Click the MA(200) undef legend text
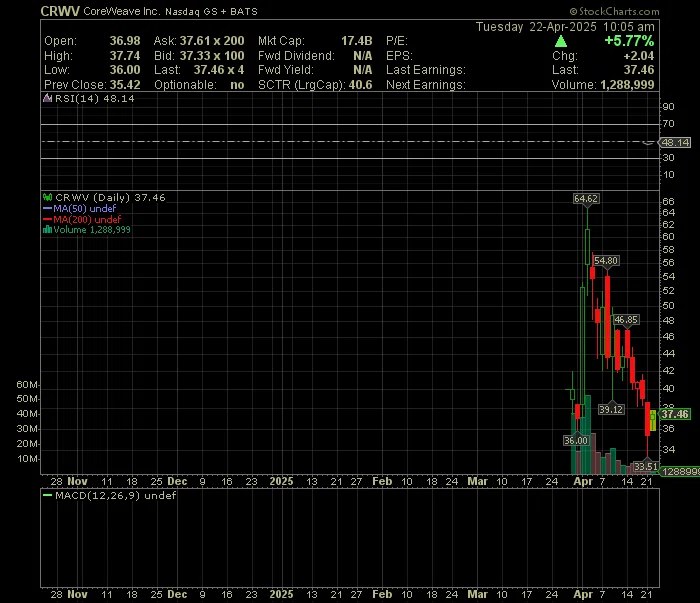 (87, 219)
